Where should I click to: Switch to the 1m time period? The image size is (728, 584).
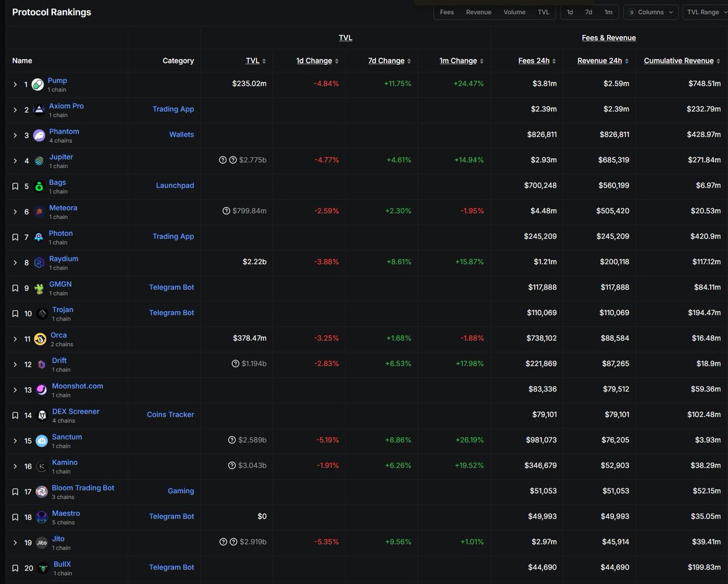pyautogui.click(x=608, y=12)
